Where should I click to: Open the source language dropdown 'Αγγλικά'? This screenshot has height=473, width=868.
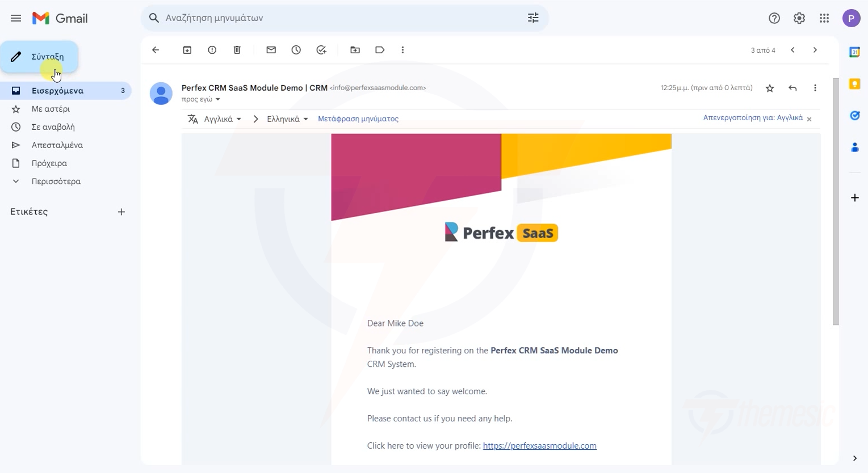click(221, 119)
